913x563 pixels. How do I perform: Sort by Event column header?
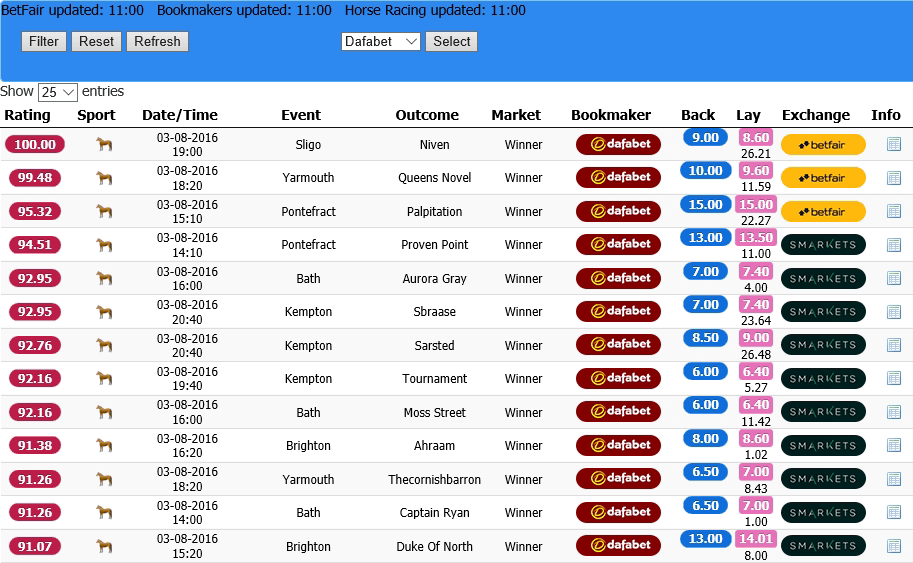pyautogui.click(x=301, y=115)
